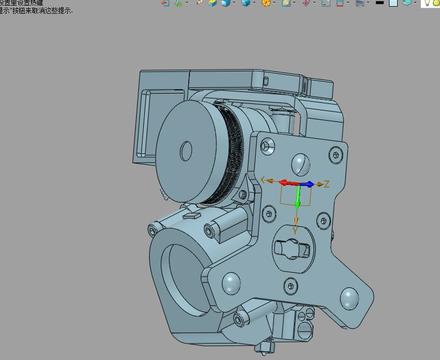Select the blue Z-axis arrow handle
Viewport: 440px width, 360px height.
pyautogui.click(x=309, y=184)
